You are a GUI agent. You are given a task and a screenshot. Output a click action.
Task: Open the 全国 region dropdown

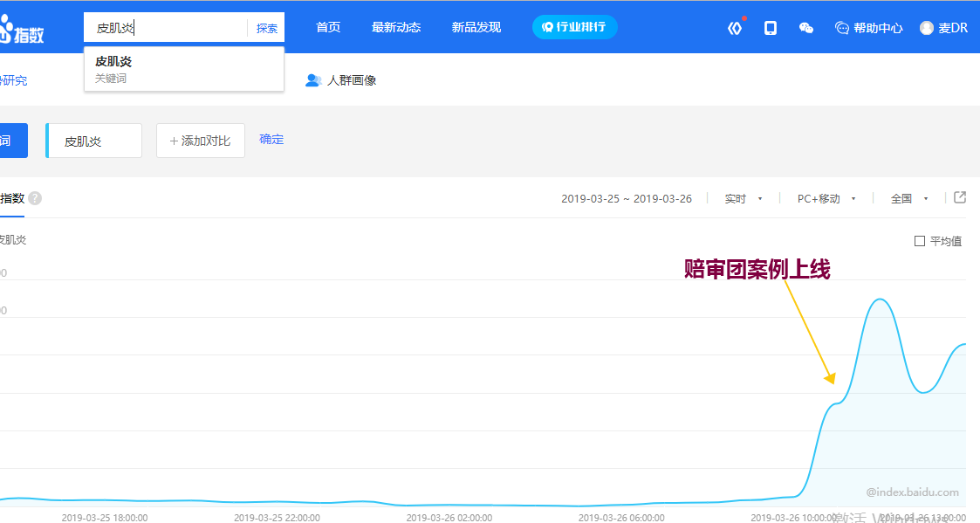coord(908,199)
